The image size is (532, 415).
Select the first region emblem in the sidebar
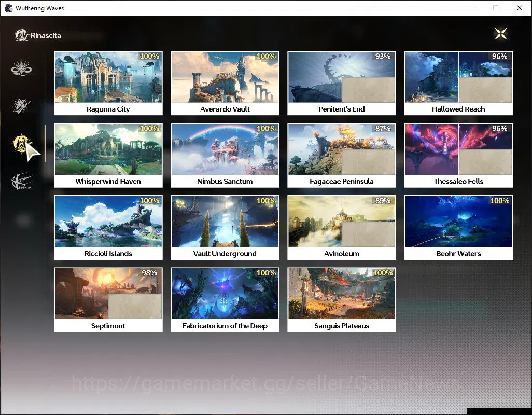21,67
